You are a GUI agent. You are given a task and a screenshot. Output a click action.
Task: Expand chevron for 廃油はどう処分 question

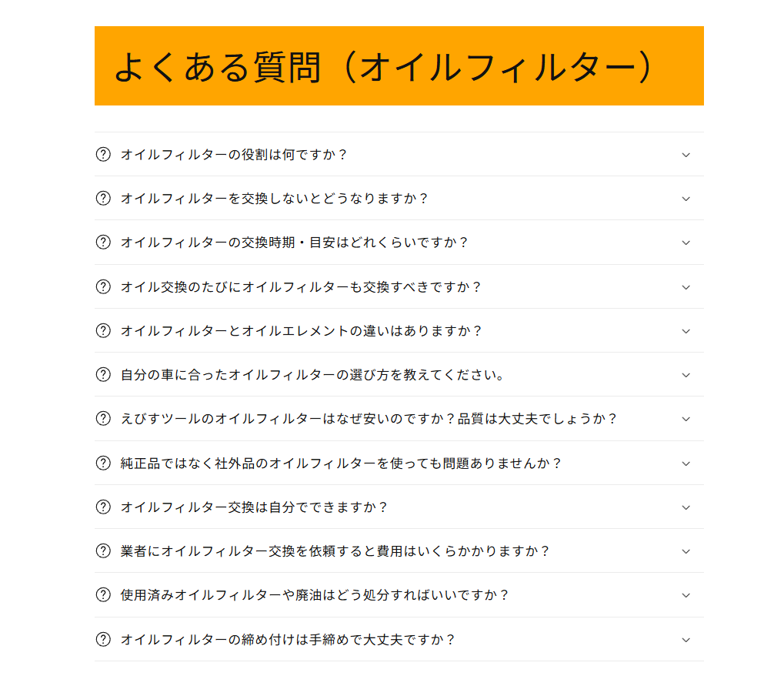[x=686, y=595]
